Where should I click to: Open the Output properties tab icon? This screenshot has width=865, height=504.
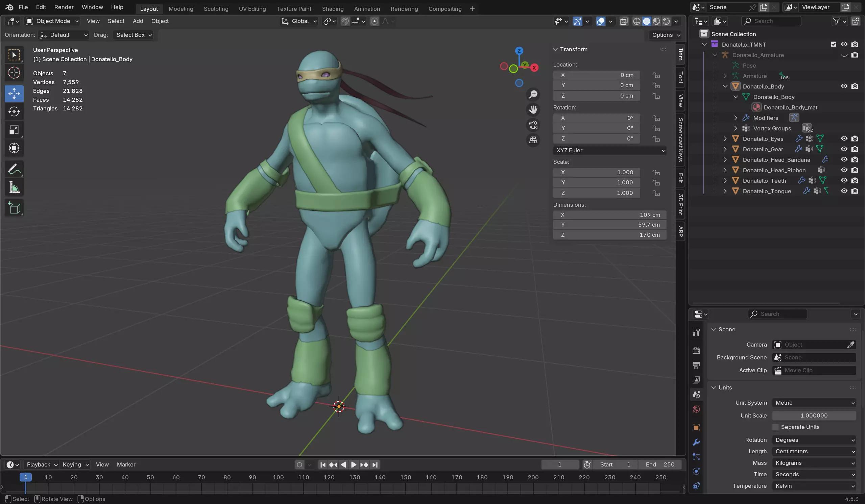696,366
